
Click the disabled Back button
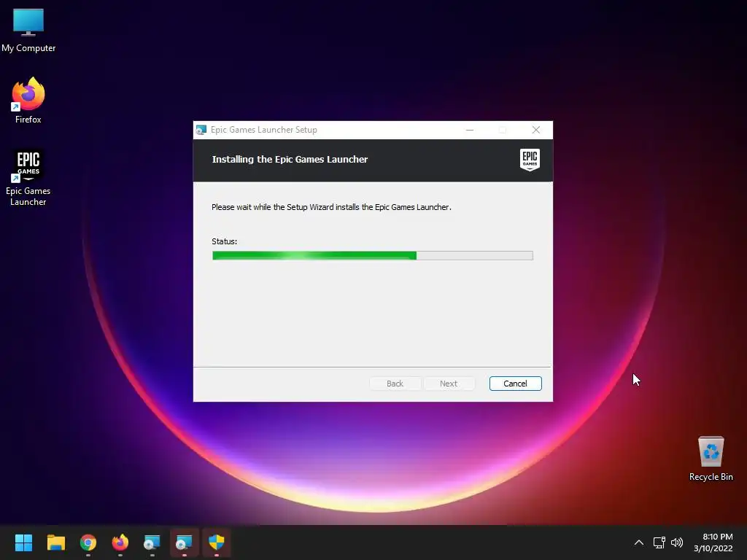[x=395, y=384]
